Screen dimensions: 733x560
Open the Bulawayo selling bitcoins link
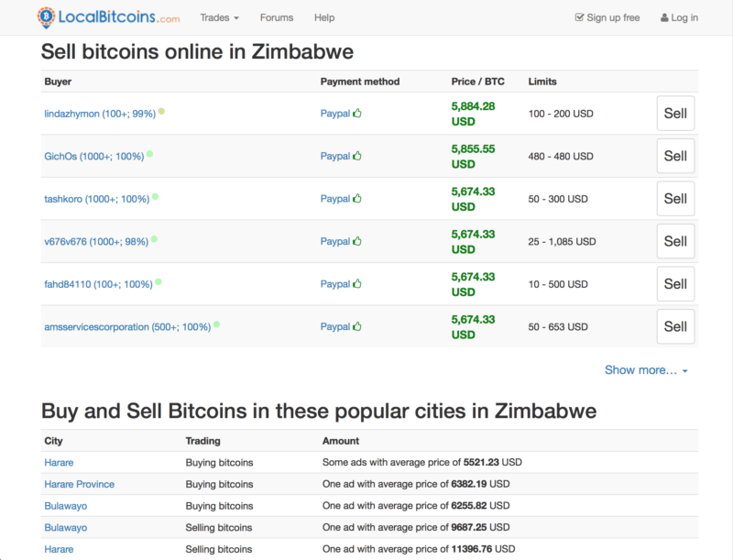coord(64,527)
